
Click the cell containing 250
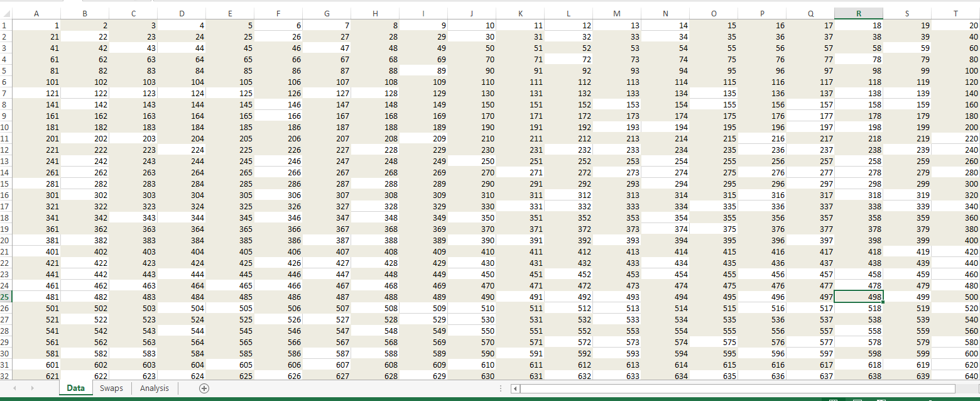(472, 161)
